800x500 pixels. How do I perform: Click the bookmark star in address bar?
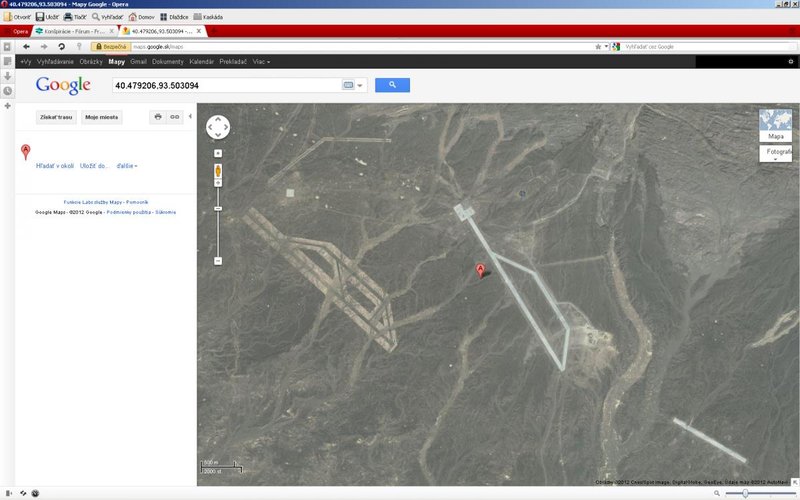click(597, 46)
